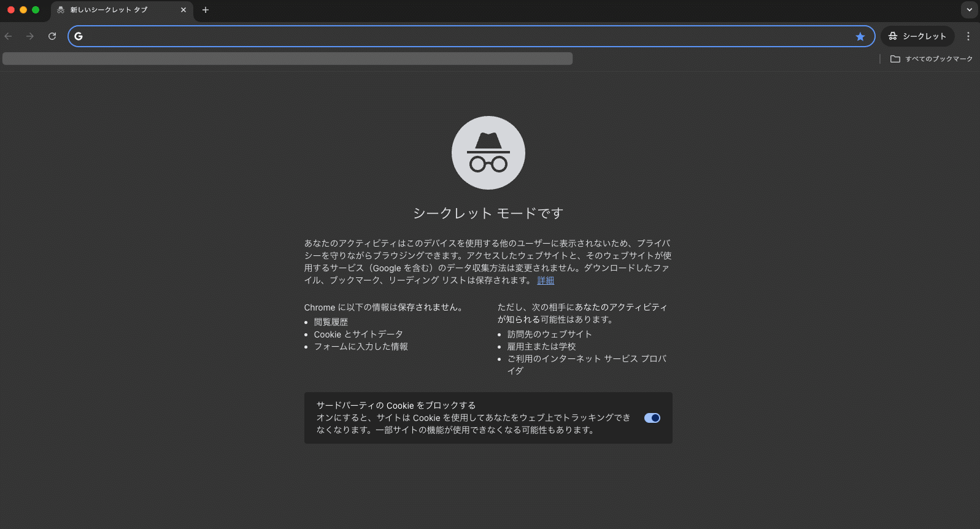Click the back navigation arrow
980x529 pixels.
click(x=9, y=36)
